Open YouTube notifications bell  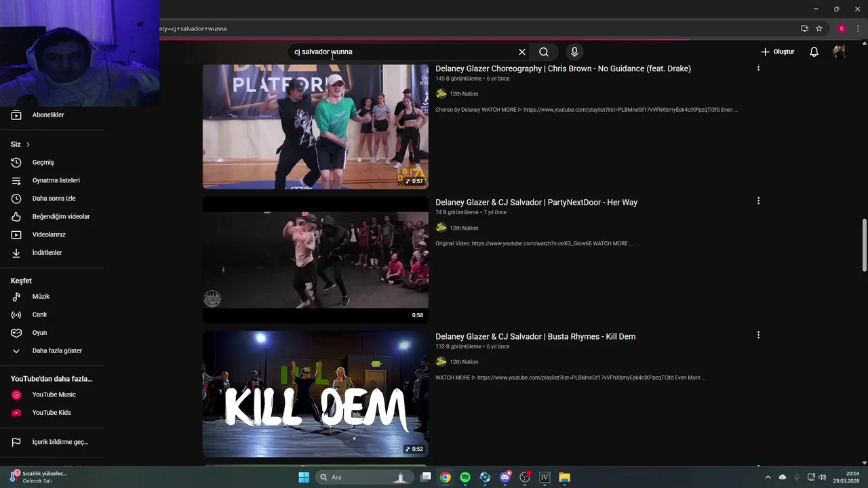(x=814, y=52)
